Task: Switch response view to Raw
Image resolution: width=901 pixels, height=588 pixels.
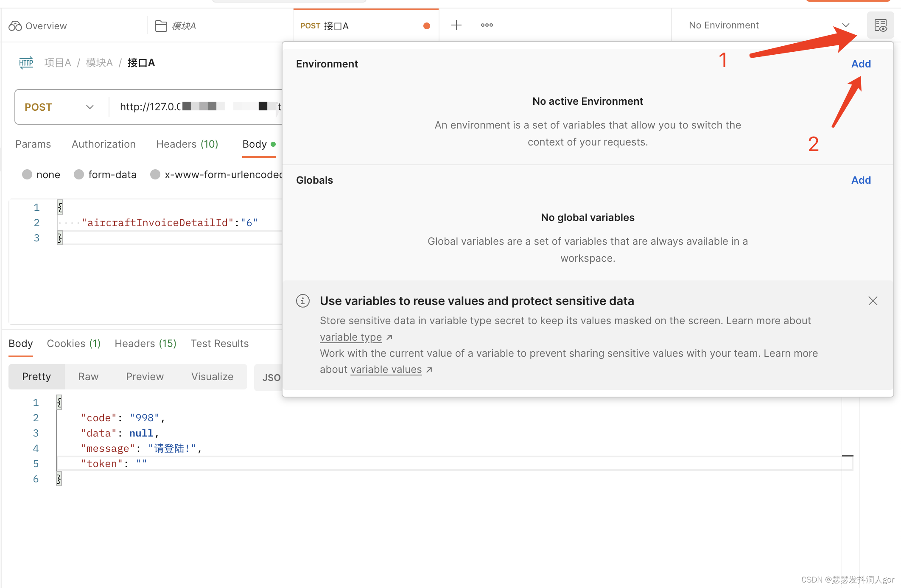Action: pos(88,377)
